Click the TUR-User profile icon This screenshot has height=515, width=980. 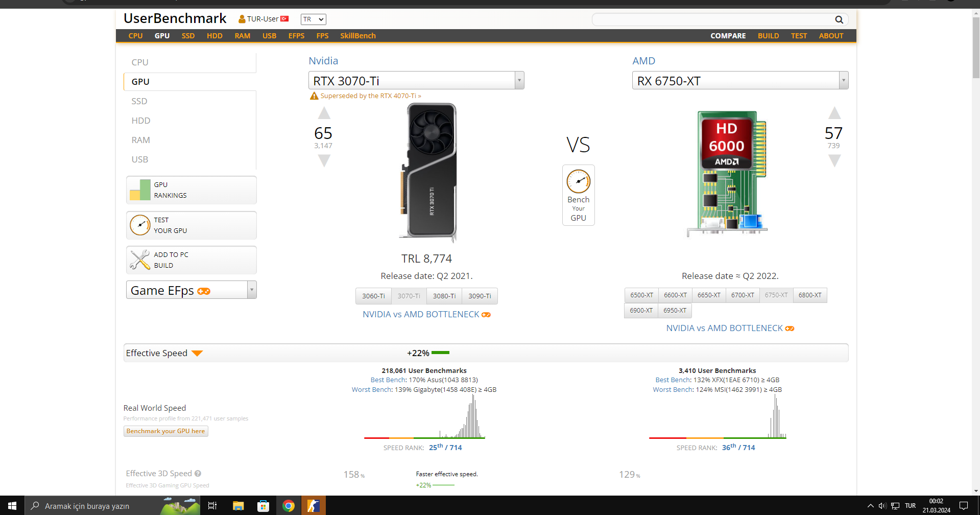click(x=242, y=19)
